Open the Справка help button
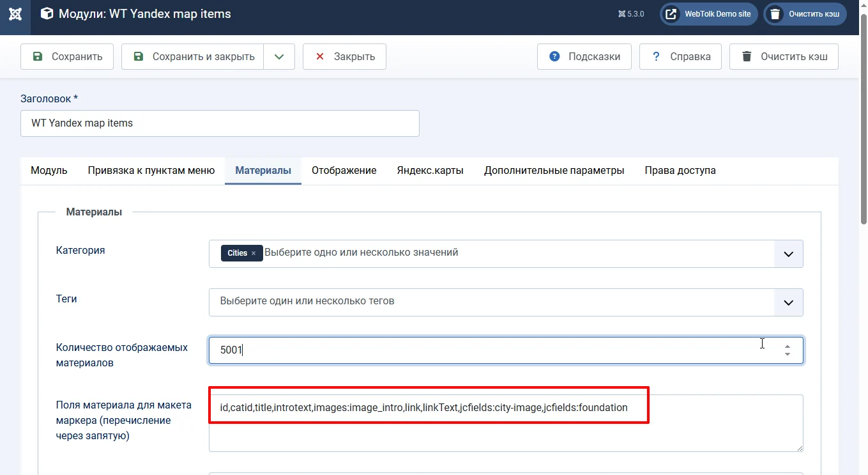The image size is (868, 475). (x=680, y=56)
